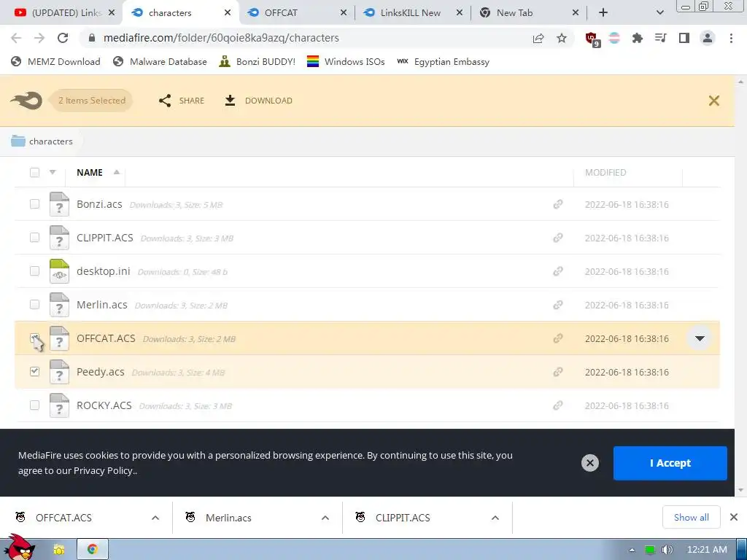747x560 pixels.
Task: Open a new browser tab
Action: tap(603, 13)
